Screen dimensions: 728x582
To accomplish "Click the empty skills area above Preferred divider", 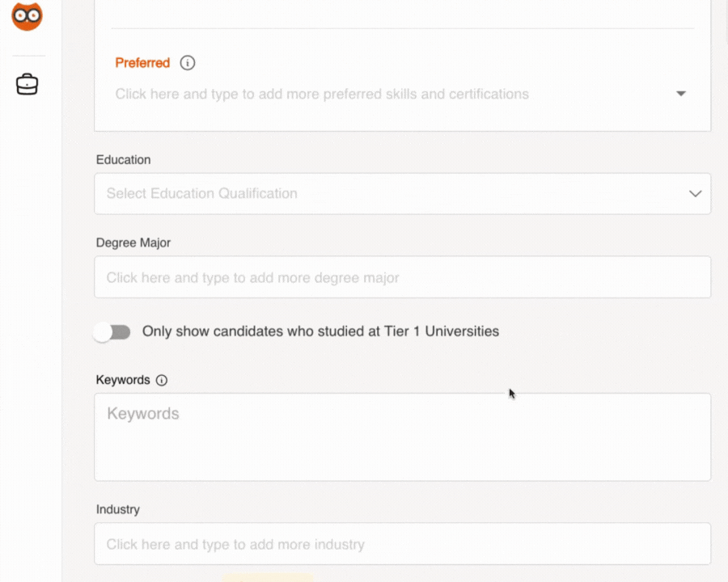I will (x=402, y=12).
